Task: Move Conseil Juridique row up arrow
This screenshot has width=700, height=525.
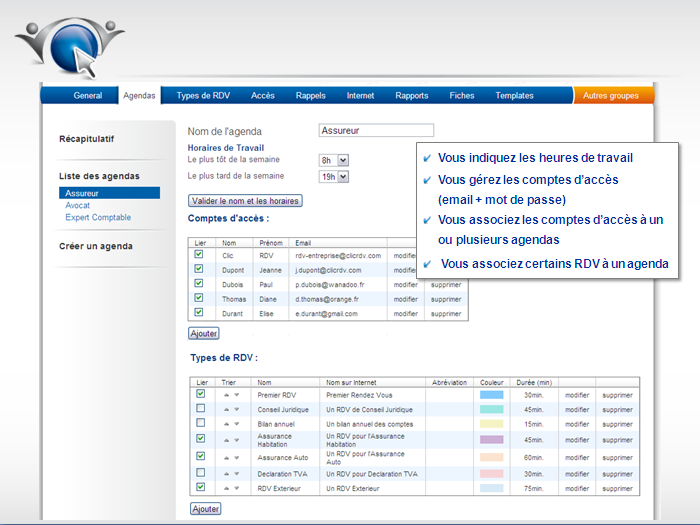Action: pos(226,409)
